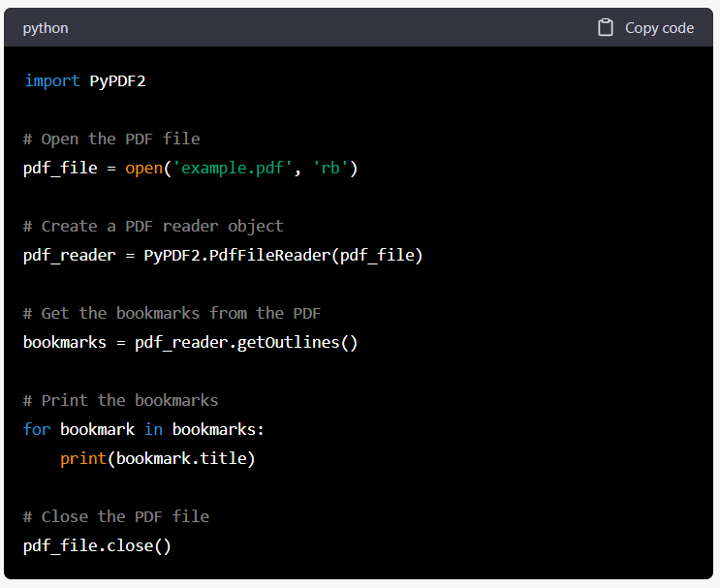The height and width of the screenshot is (588, 720).
Task: Click the "python" language label
Action: click(x=46, y=28)
